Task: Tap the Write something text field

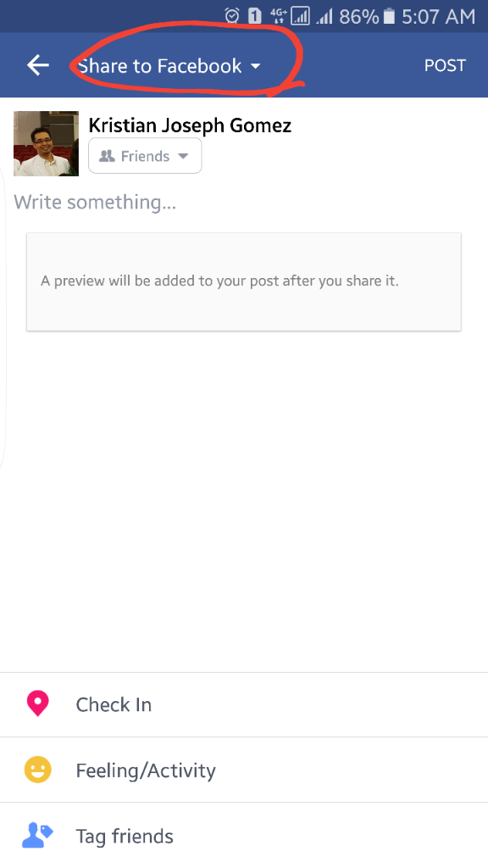Action: [244, 202]
